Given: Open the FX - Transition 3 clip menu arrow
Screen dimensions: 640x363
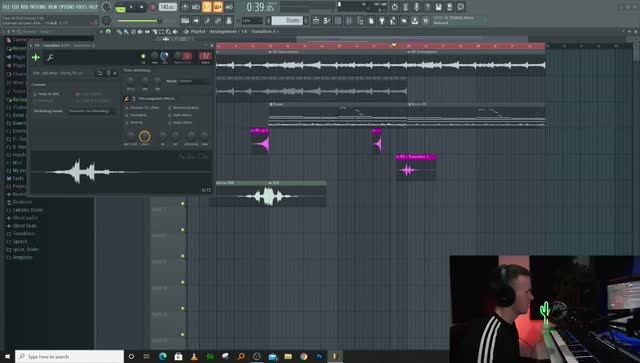Looking at the screenshot, I should [x=398, y=157].
